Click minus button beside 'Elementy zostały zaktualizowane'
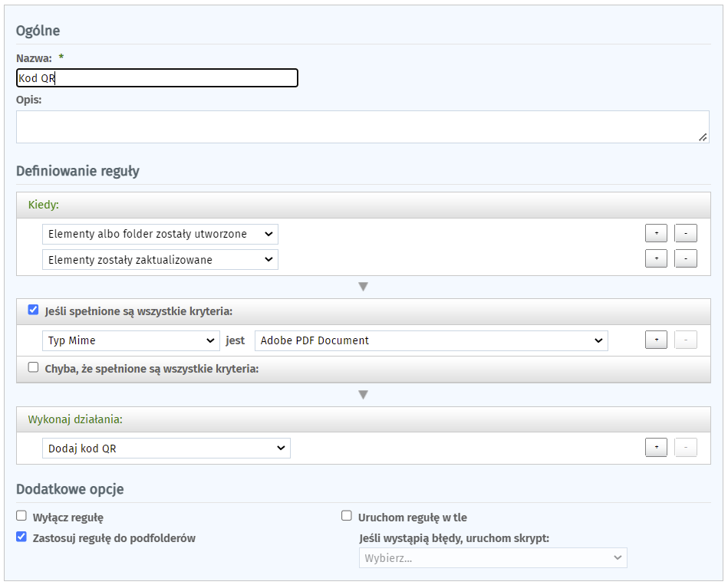The image size is (728, 585). (x=685, y=259)
